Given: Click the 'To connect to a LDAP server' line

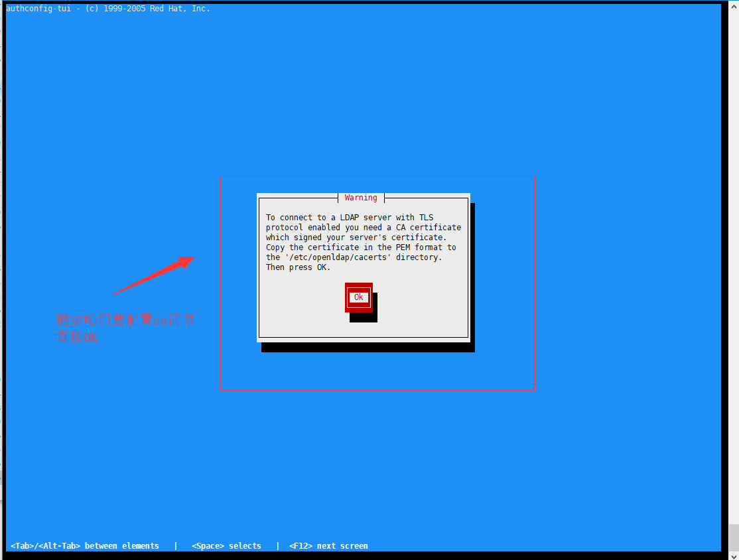Looking at the screenshot, I should pos(350,218).
